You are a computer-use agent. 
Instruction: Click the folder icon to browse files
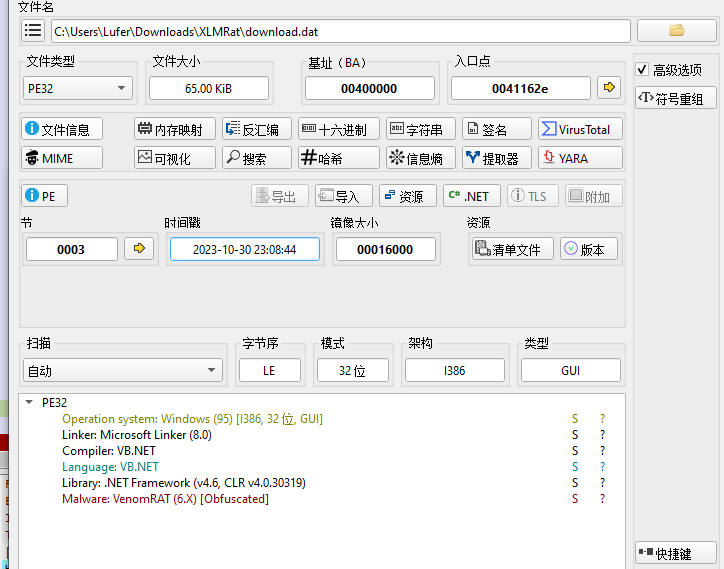(x=676, y=30)
